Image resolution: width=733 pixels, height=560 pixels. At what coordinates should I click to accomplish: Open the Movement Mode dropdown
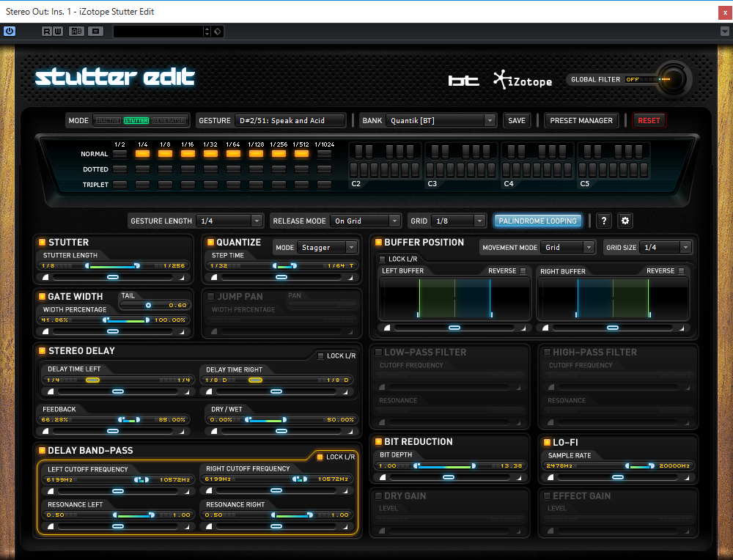tap(567, 247)
